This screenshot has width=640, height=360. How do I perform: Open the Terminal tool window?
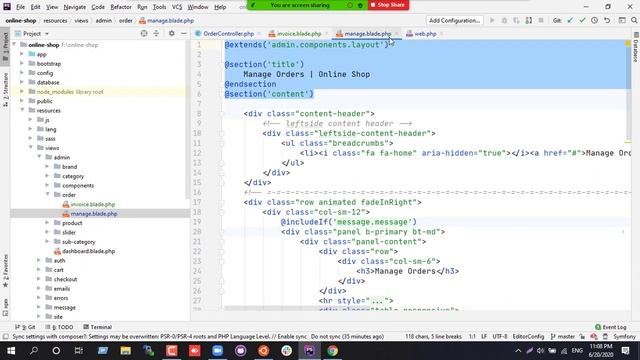coord(98,327)
